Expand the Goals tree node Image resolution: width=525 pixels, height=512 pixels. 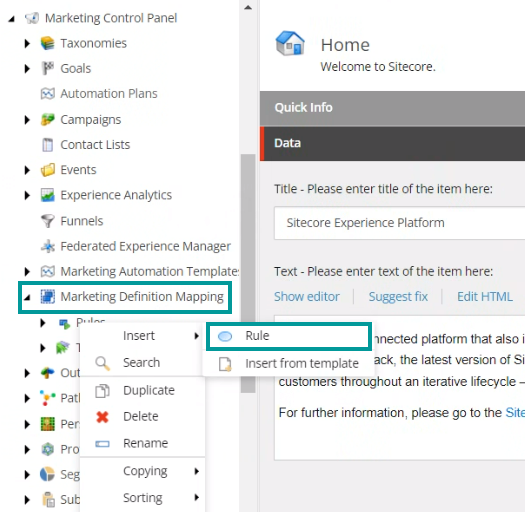click(x=27, y=69)
